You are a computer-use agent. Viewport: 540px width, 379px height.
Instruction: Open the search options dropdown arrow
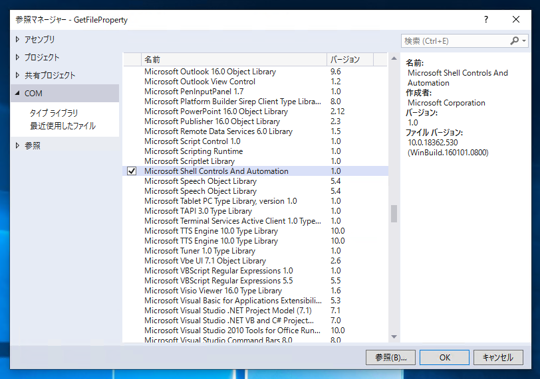pos(524,41)
